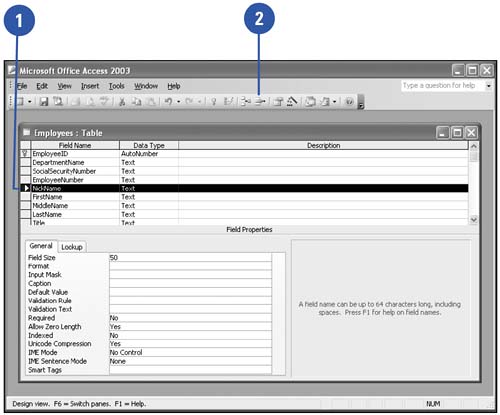The height and width of the screenshot is (415, 500).
Task: Click the View button in the toolbar
Action: pos(20,101)
